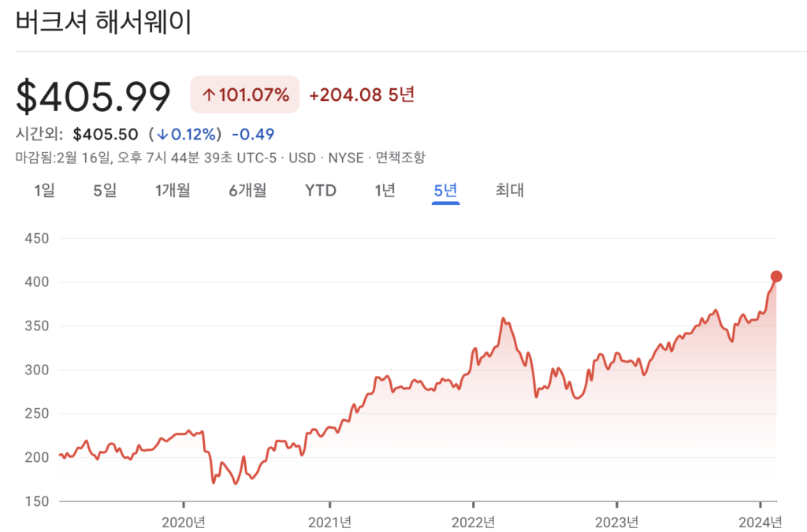The width and height of the screenshot is (807, 532).
Task: Click the 2024년 axis label
Action: click(x=760, y=520)
